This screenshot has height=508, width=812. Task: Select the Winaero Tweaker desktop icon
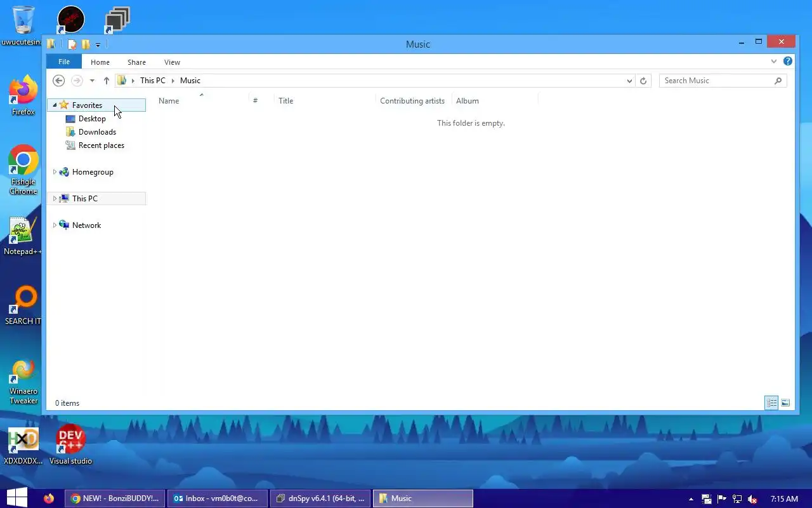click(x=23, y=381)
